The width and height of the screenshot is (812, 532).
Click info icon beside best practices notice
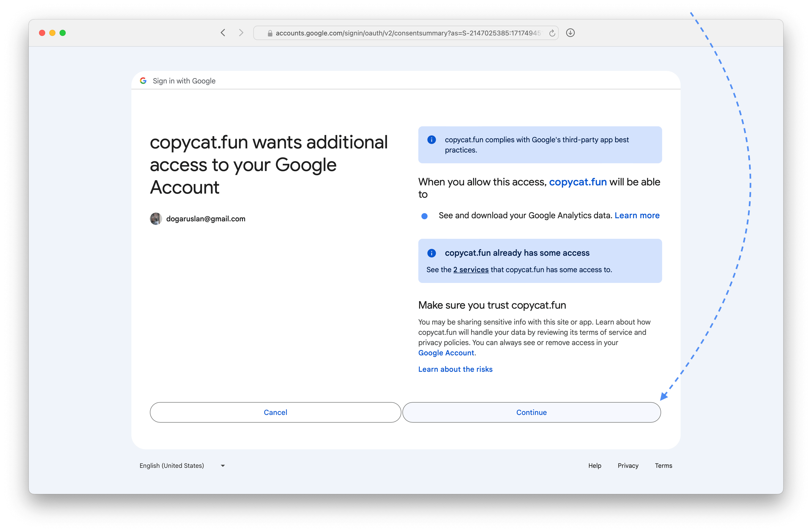431,140
